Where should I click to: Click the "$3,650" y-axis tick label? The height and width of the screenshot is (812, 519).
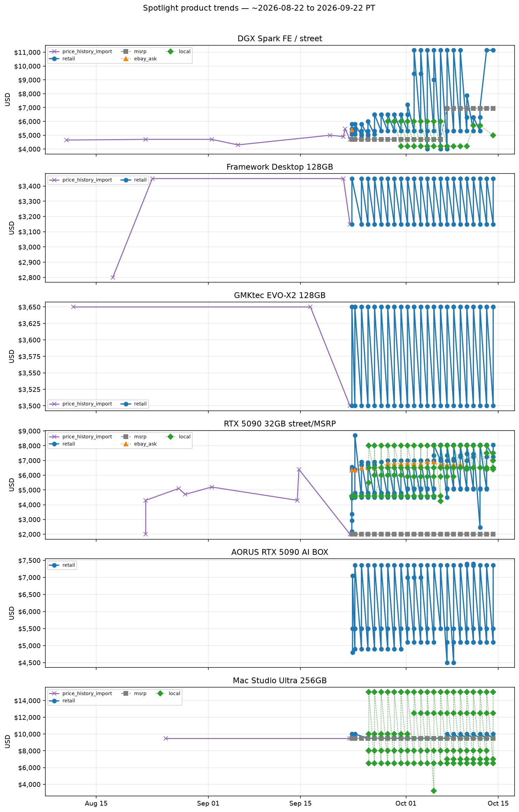tap(29, 307)
